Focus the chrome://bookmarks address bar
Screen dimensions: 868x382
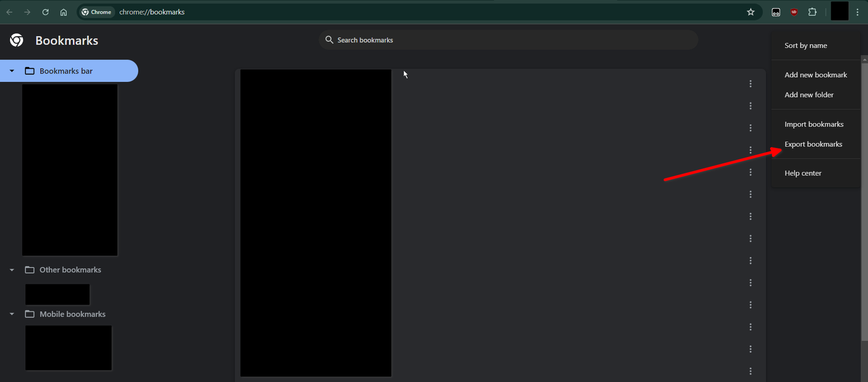coord(421,12)
